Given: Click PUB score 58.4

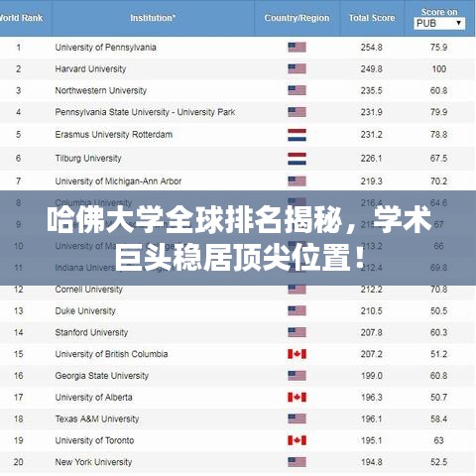Looking at the screenshot, I should [x=439, y=418].
